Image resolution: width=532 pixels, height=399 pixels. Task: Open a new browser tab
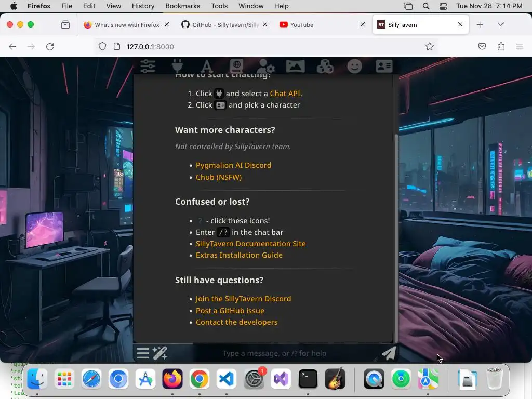point(480,25)
